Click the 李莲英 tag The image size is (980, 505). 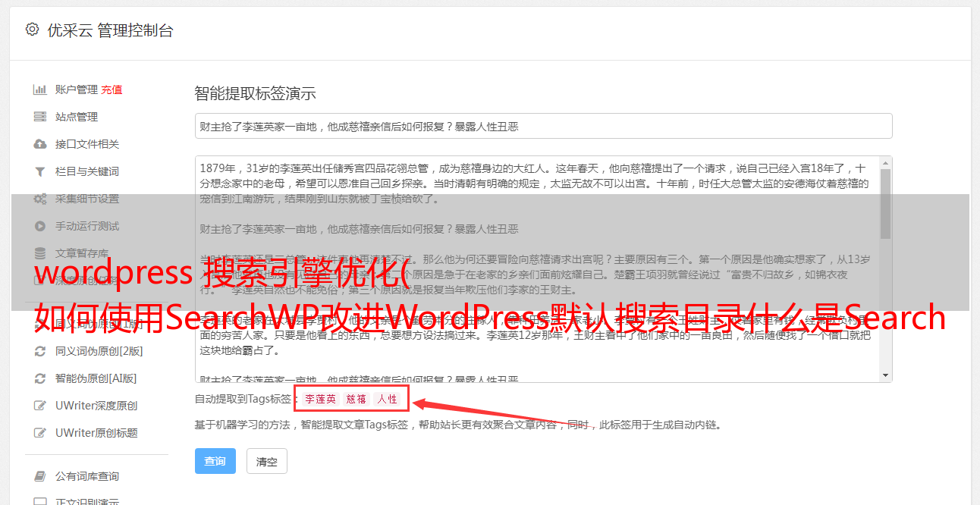[321, 399]
